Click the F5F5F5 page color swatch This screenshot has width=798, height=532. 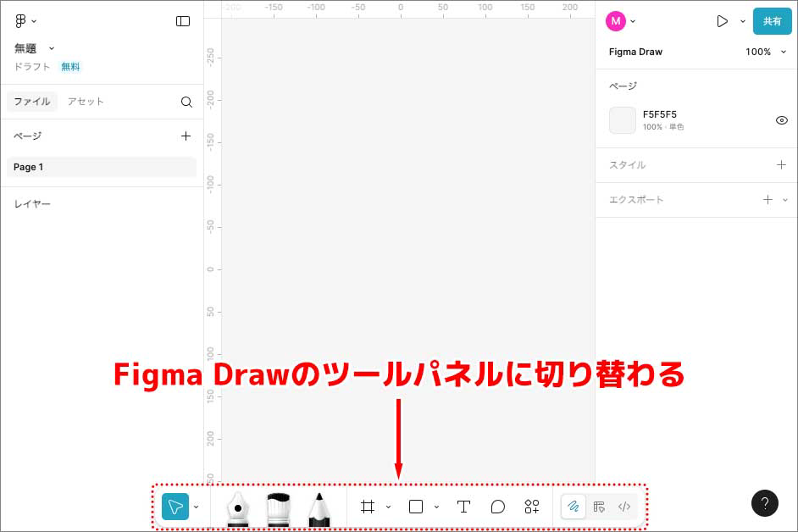point(623,120)
